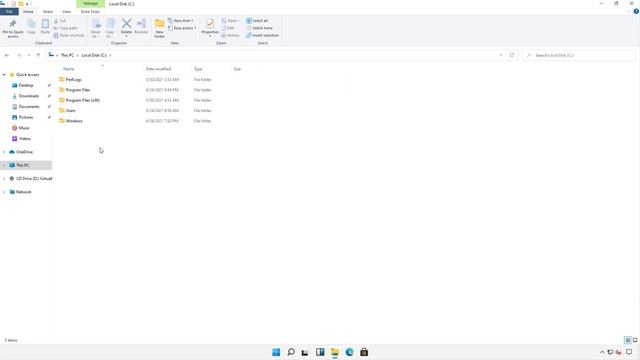Click the Copy ribbon icon
640x360 pixels.
(x=31, y=24)
